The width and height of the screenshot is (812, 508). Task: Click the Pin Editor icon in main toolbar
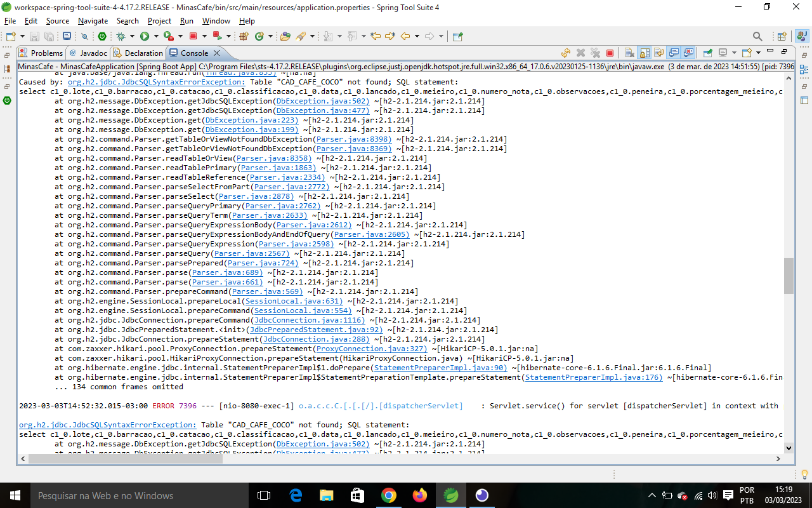pyautogui.click(x=457, y=36)
